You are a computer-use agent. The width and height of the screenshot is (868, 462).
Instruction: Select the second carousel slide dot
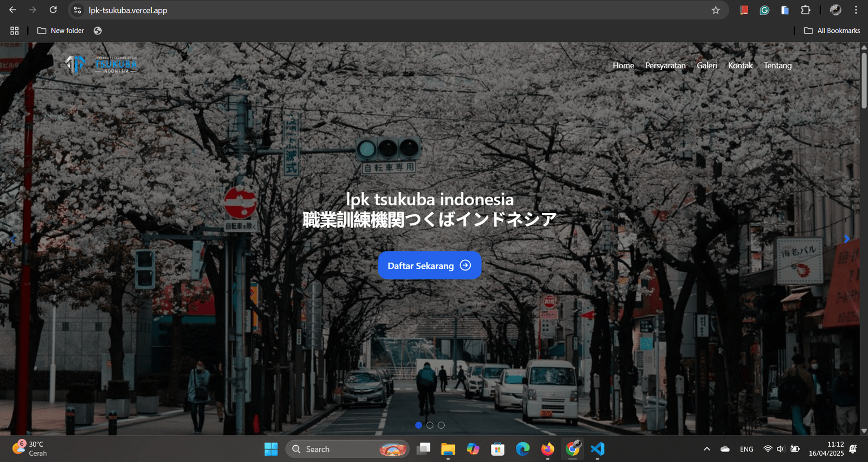[430, 425]
